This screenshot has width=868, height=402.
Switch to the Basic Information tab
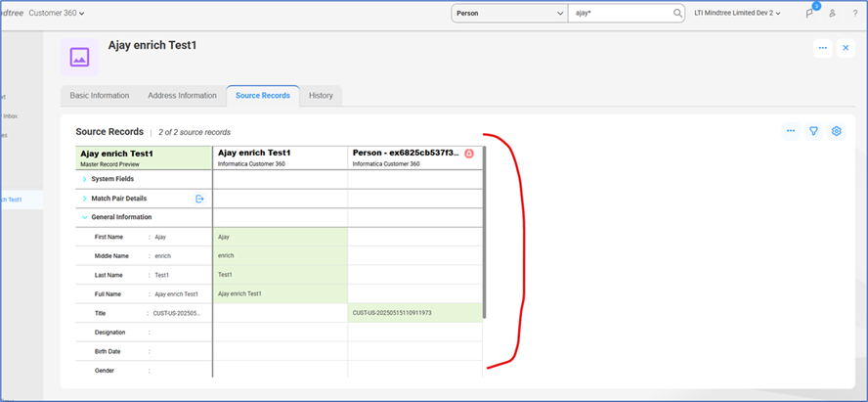pos(98,96)
